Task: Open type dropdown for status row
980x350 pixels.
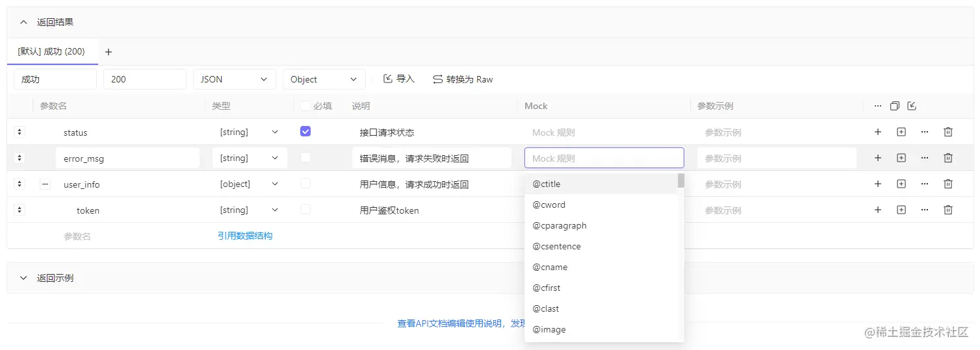Action: (250, 132)
